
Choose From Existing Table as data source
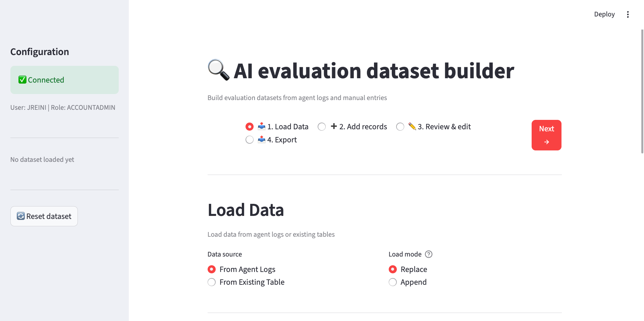pyautogui.click(x=211, y=282)
